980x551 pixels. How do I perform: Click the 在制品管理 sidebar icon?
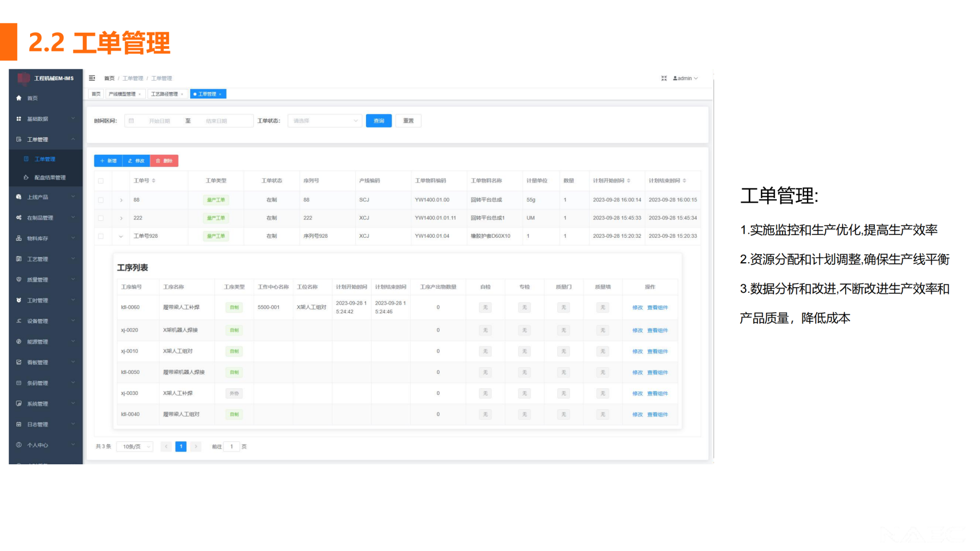19,218
